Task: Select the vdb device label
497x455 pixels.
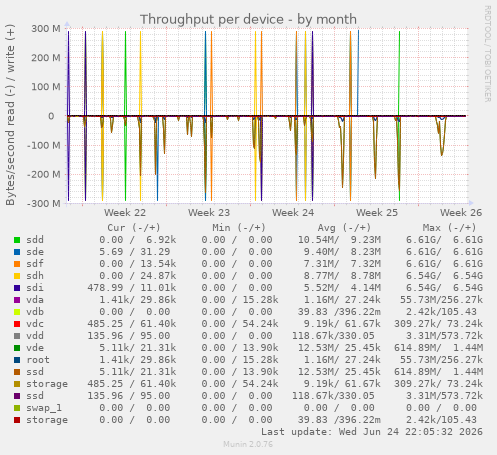Action: pyautogui.click(x=35, y=312)
